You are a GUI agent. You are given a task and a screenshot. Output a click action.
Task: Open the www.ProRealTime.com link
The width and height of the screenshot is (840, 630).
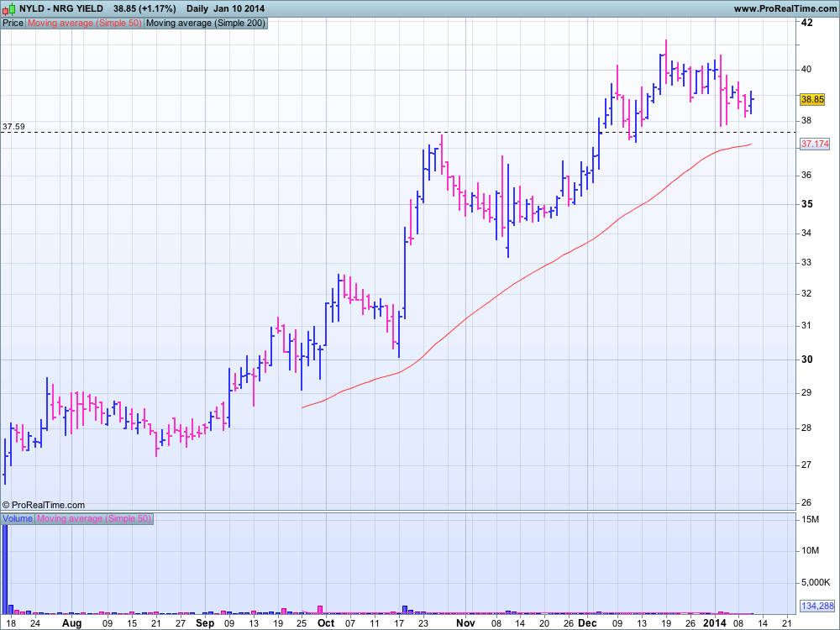pyautogui.click(x=785, y=8)
